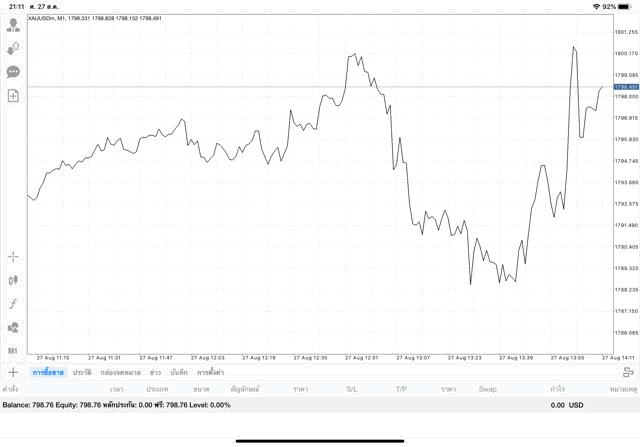The width and height of the screenshot is (640, 447).
Task: Open the candlestick chart type icon
Action: point(14,281)
